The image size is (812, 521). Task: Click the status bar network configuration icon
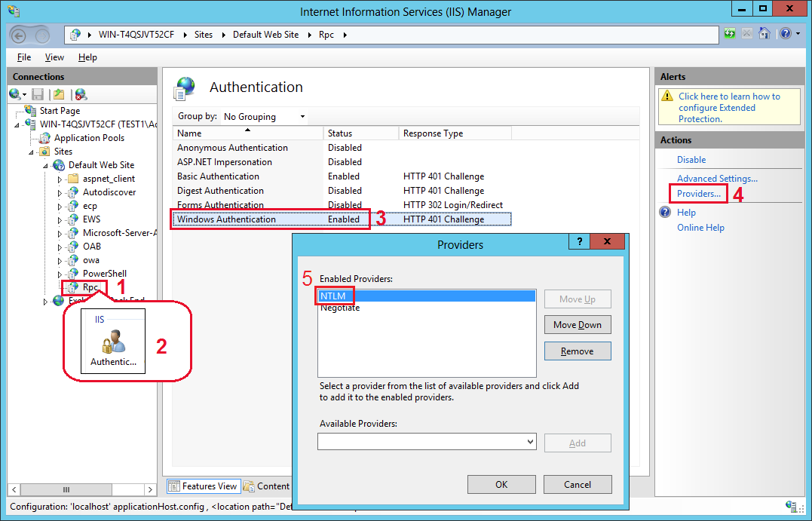point(791,507)
